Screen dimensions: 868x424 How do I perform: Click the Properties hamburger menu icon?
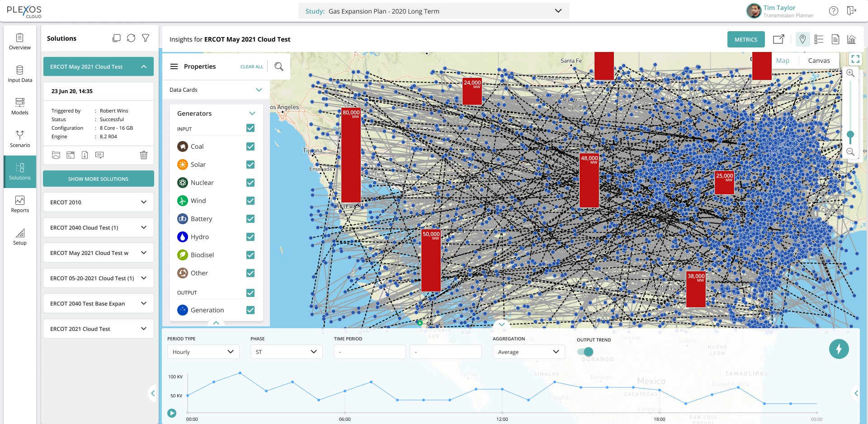174,66
